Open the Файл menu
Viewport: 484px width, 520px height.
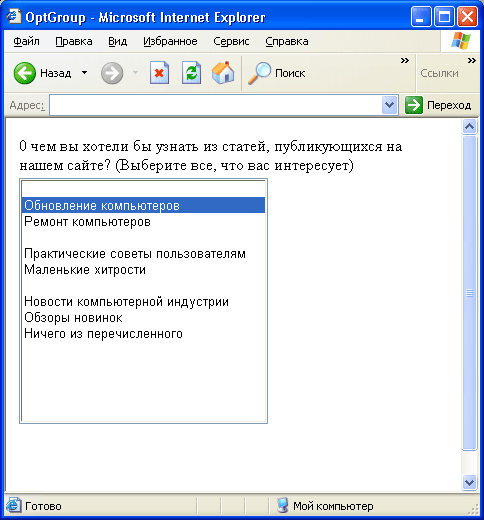pyautogui.click(x=26, y=41)
